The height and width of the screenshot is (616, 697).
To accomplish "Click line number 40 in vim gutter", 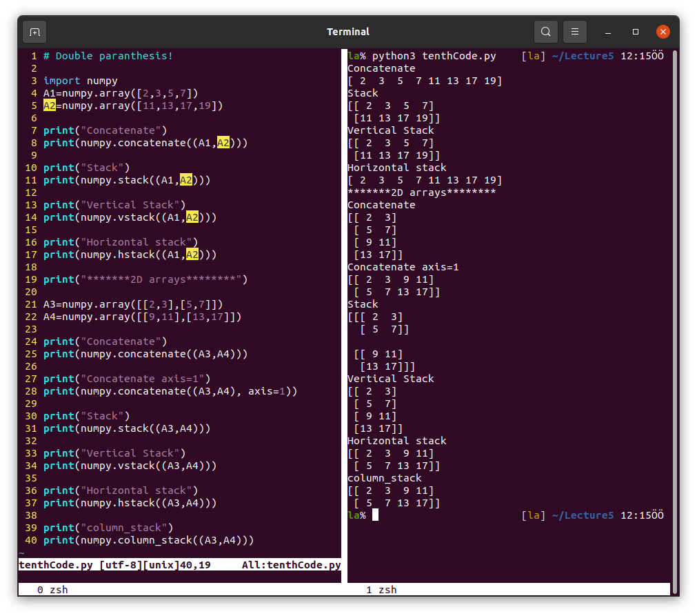I will pyautogui.click(x=30, y=540).
